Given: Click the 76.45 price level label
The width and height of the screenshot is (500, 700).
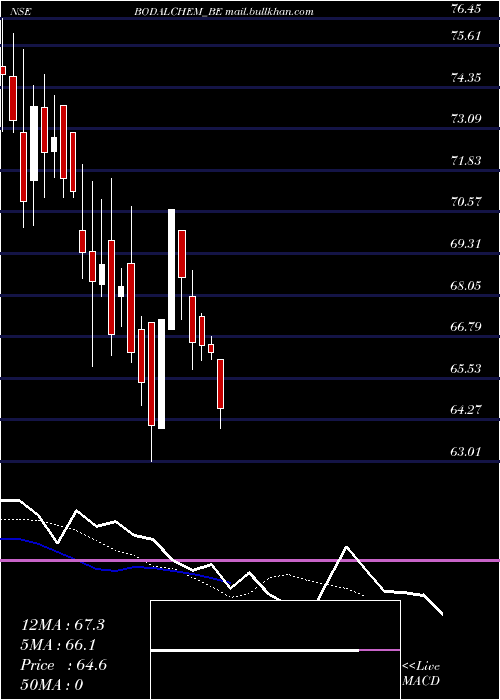Looking at the screenshot, I should [x=466, y=9].
